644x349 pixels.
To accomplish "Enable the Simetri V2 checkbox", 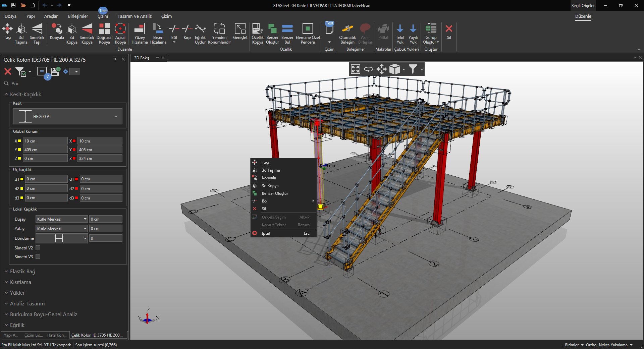I will (x=38, y=248).
